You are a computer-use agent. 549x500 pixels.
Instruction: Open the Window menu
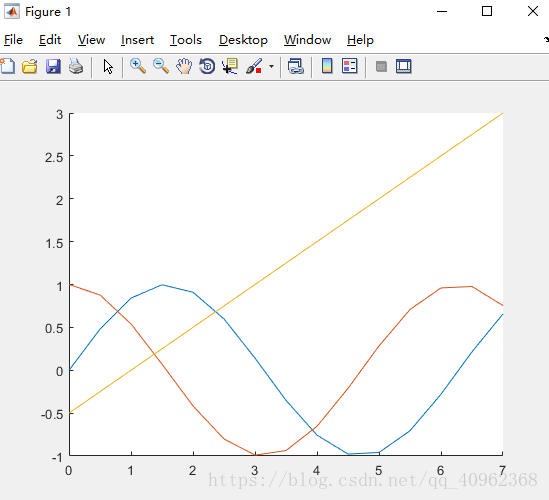click(x=307, y=40)
